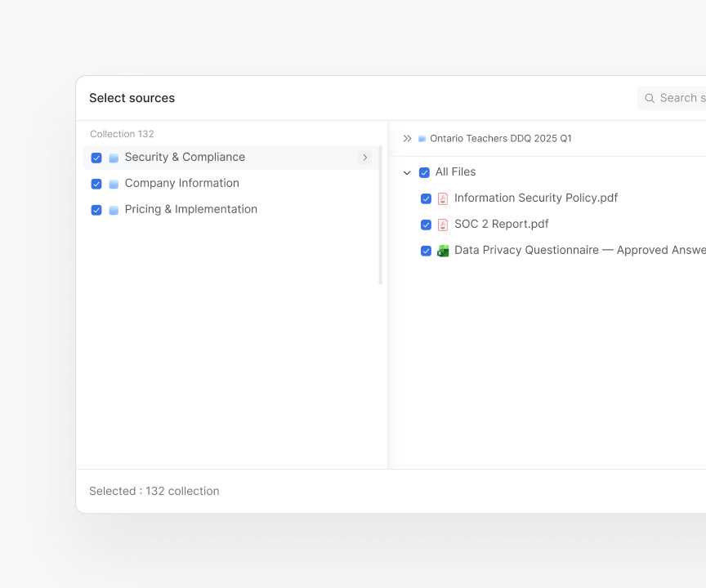Click the All Files label
The height and width of the screenshot is (588, 706).
456,171
